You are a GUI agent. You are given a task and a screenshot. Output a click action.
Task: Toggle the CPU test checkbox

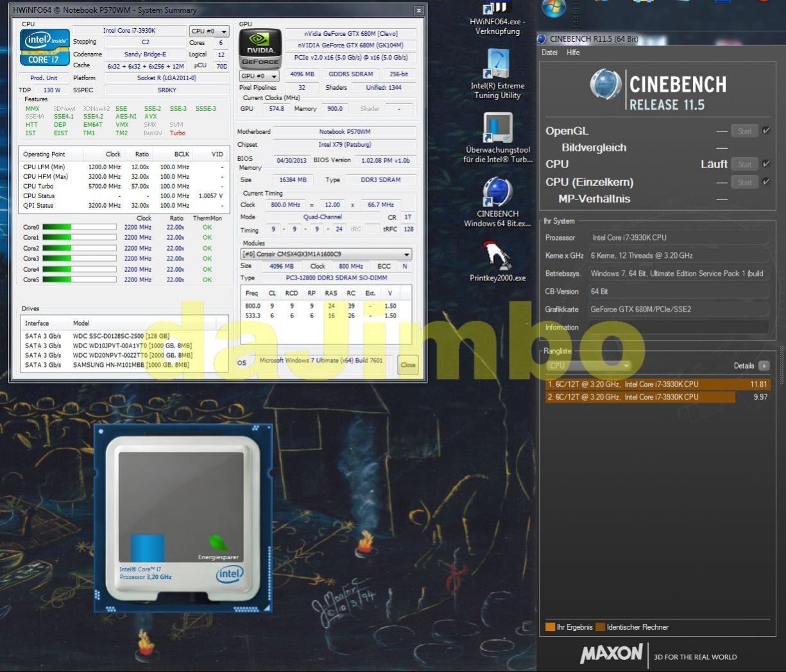tap(766, 164)
